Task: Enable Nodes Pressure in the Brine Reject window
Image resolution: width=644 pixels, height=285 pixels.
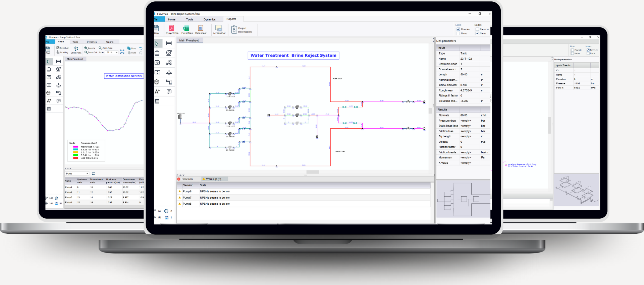Action: [477, 29]
